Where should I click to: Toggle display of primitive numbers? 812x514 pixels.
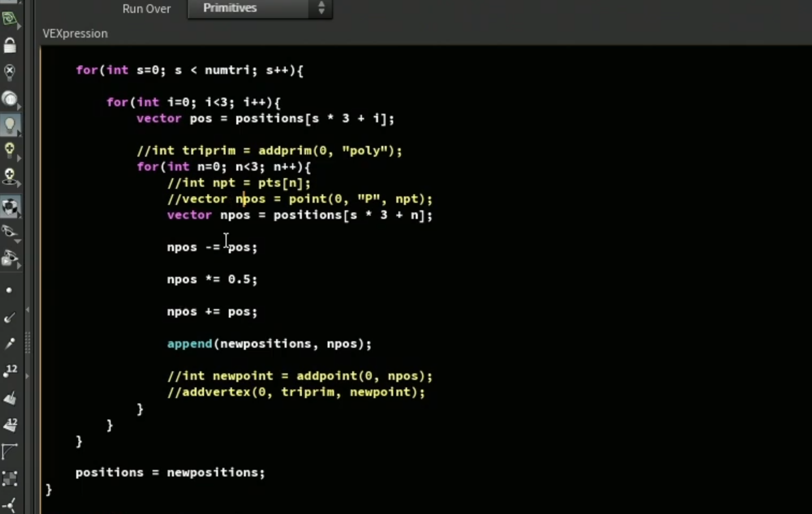[10, 424]
